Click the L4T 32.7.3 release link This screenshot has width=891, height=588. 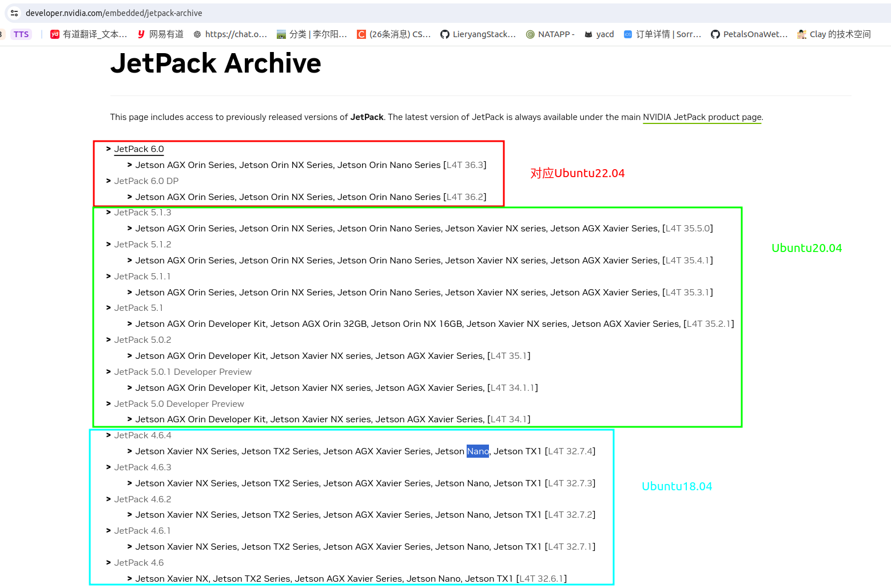(x=570, y=483)
